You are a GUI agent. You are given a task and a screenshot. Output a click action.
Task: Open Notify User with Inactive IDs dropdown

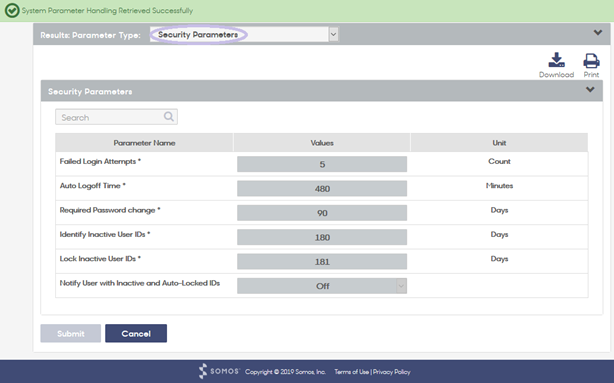point(322,286)
